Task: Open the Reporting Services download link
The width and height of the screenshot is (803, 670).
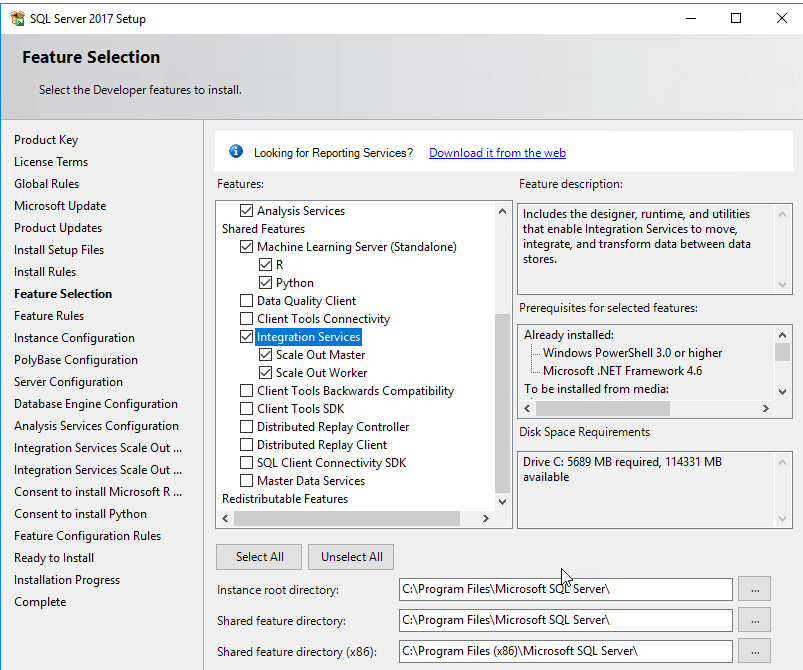Action: point(497,151)
